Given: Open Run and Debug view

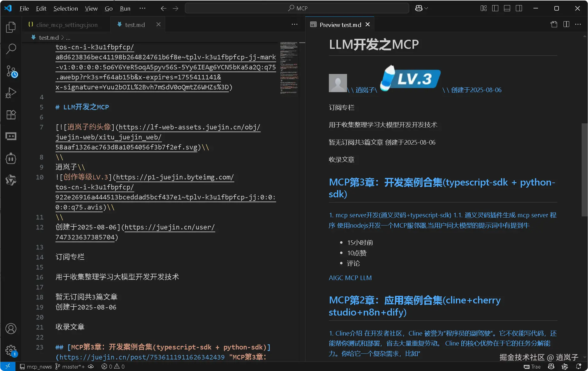Looking at the screenshot, I should pos(11,93).
